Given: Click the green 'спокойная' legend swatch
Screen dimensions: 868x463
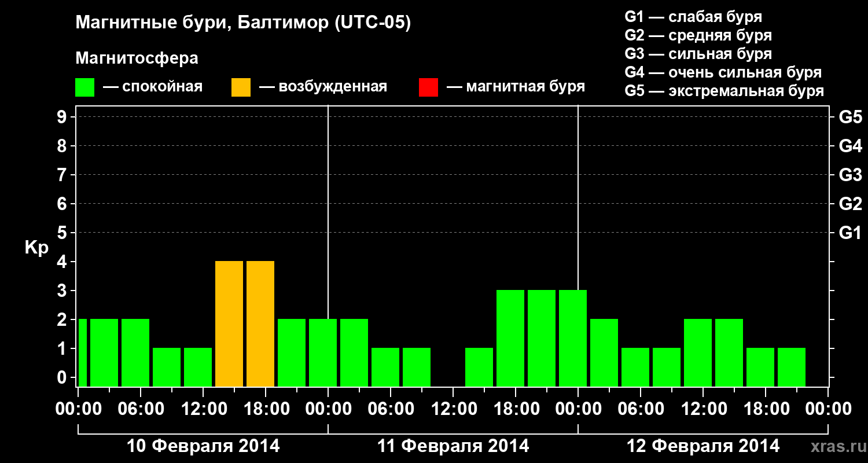Looking at the screenshot, I should pos(85,87).
